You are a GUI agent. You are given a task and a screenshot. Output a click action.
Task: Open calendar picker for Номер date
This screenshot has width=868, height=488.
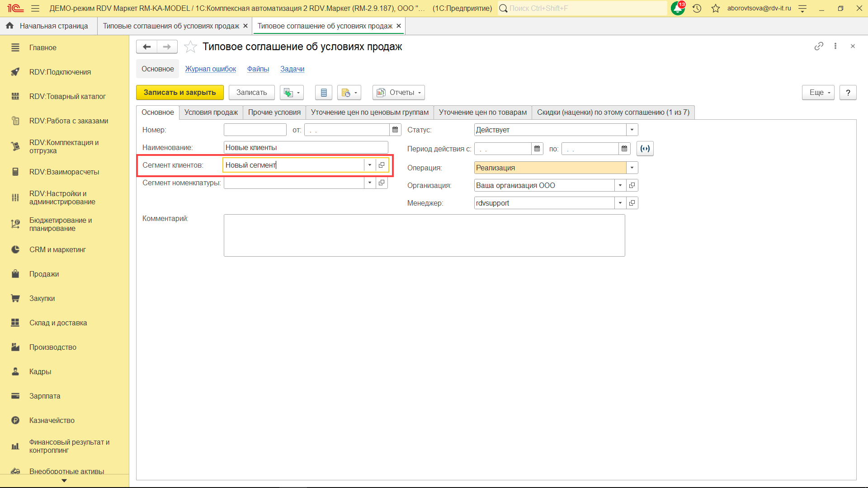[395, 130]
